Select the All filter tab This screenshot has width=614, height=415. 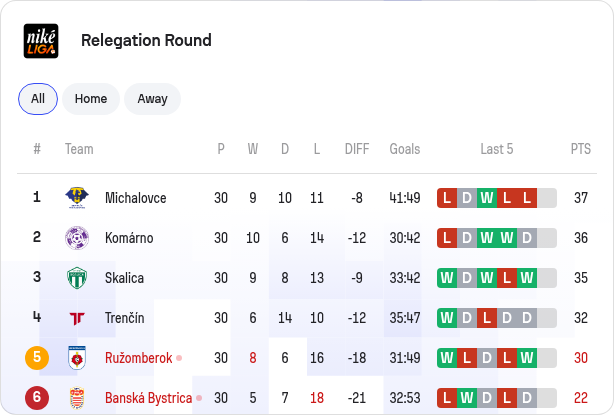[38, 99]
